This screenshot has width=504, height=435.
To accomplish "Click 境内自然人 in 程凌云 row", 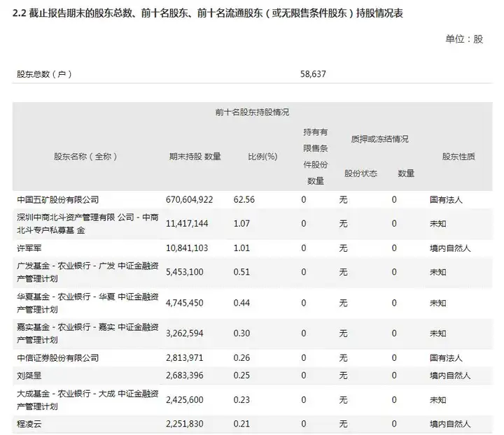I will pyautogui.click(x=450, y=424).
